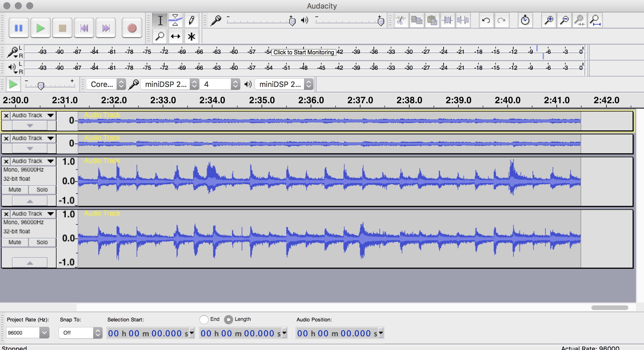Open Selection Start format dropdown arrow
This screenshot has height=350, width=644.
[192, 333]
